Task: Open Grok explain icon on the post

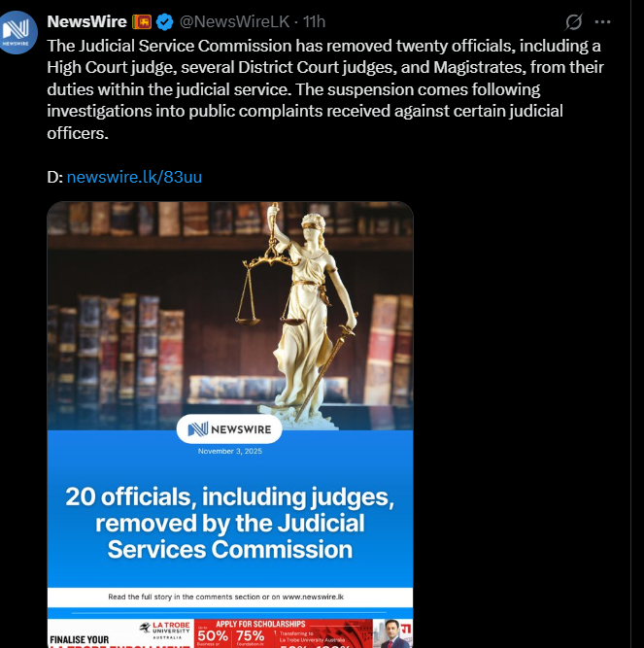Action: tap(574, 22)
